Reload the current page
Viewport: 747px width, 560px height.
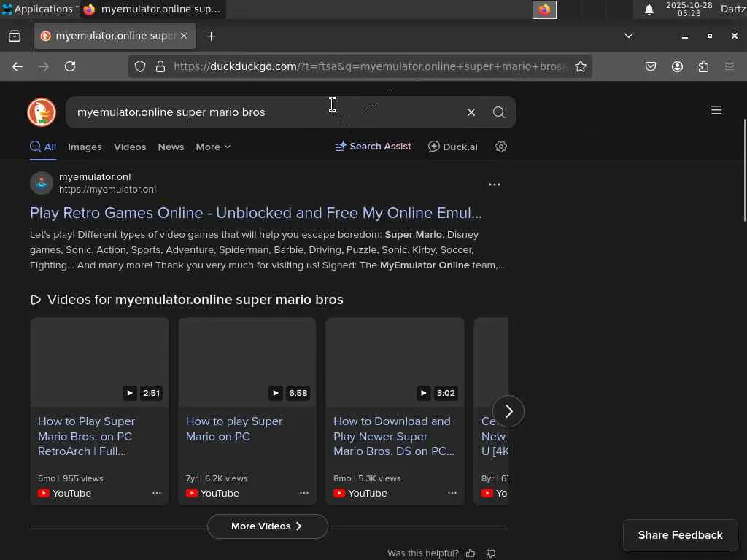click(x=70, y=66)
